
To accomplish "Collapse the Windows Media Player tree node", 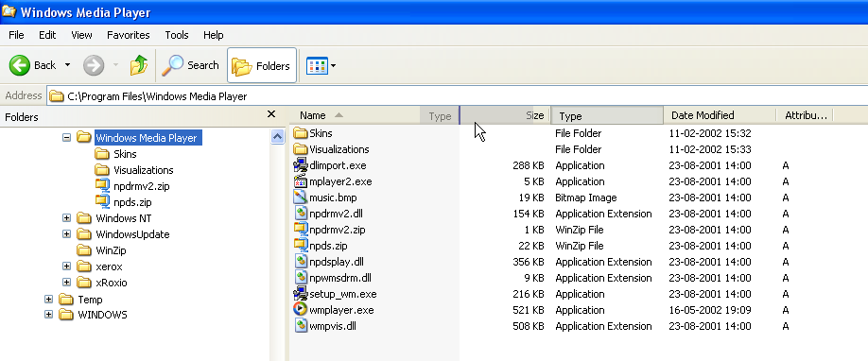I will pos(66,137).
